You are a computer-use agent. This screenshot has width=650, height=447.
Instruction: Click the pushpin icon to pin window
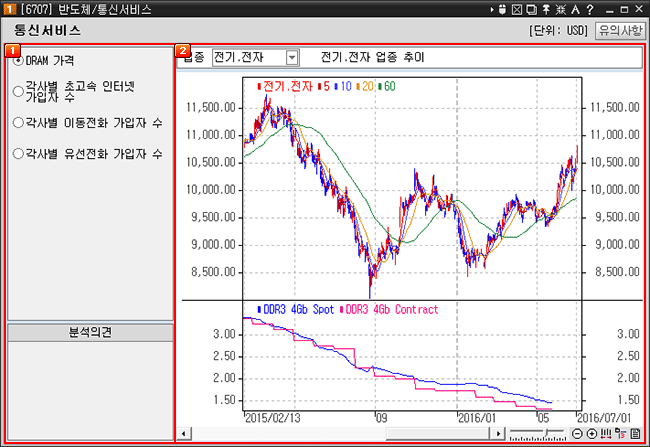coord(546,9)
